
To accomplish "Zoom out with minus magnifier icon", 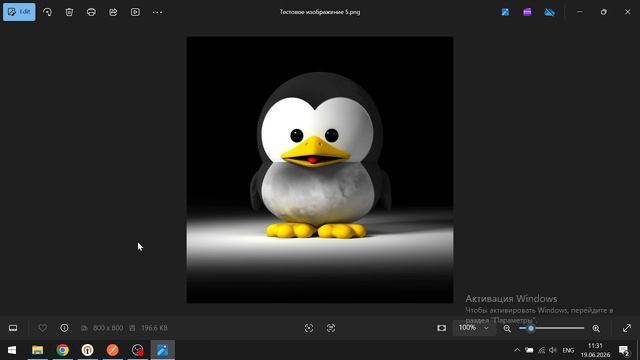I will tap(507, 328).
